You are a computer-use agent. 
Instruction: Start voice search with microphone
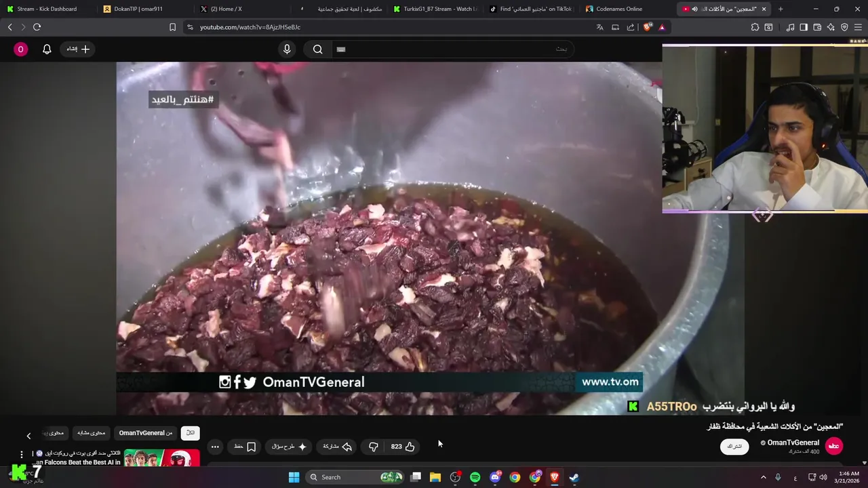287,49
